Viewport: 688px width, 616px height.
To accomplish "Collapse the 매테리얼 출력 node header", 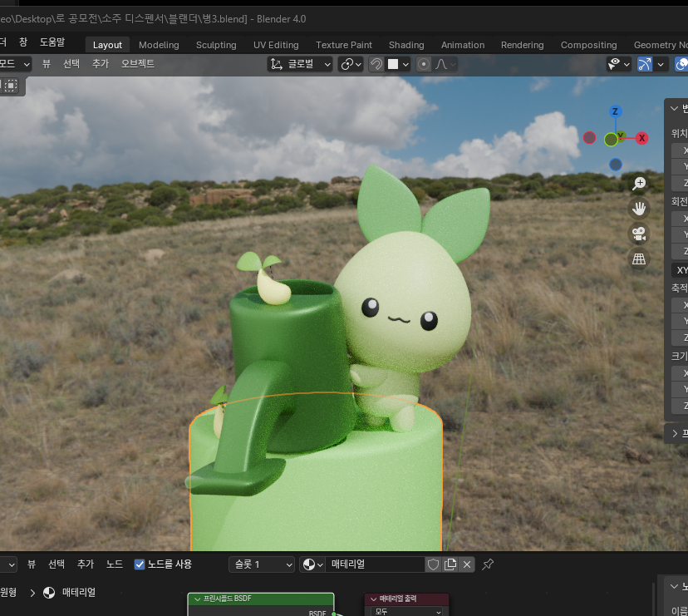I will tap(374, 599).
